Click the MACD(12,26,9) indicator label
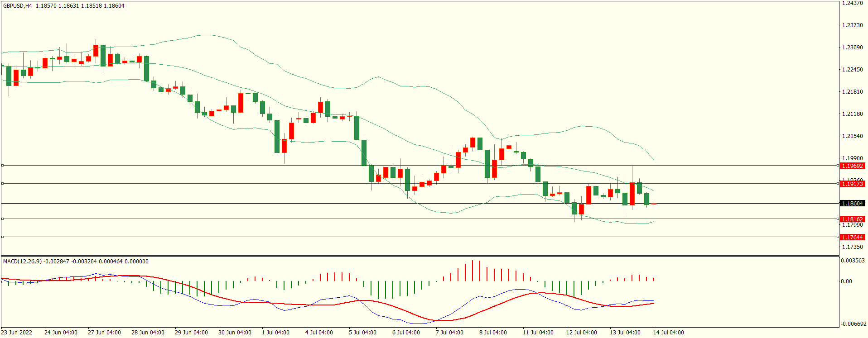The image size is (868, 338). coord(22,261)
